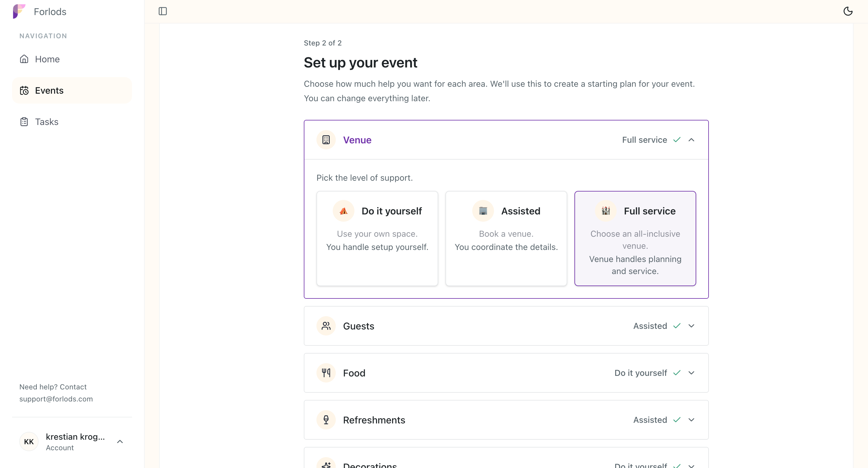Click the Refreshments wine glass icon

pyautogui.click(x=326, y=420)
